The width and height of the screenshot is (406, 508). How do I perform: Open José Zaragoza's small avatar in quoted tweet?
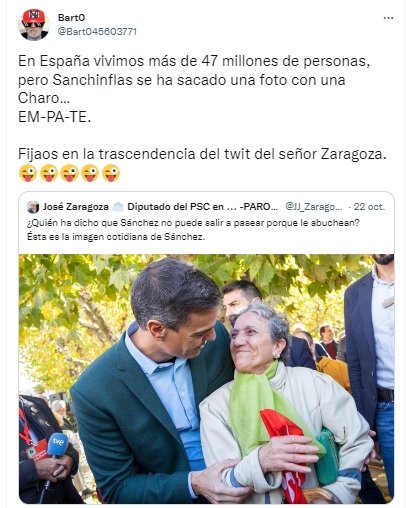33,207
